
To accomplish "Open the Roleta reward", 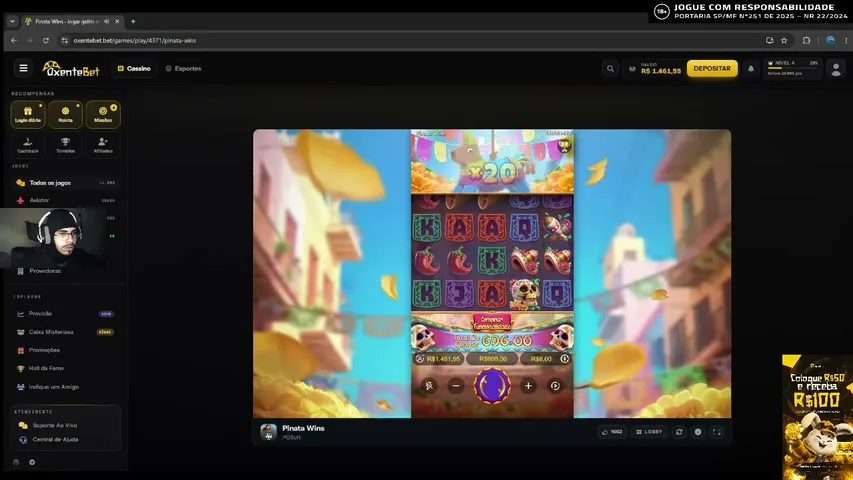I will [x=65, y=114].
